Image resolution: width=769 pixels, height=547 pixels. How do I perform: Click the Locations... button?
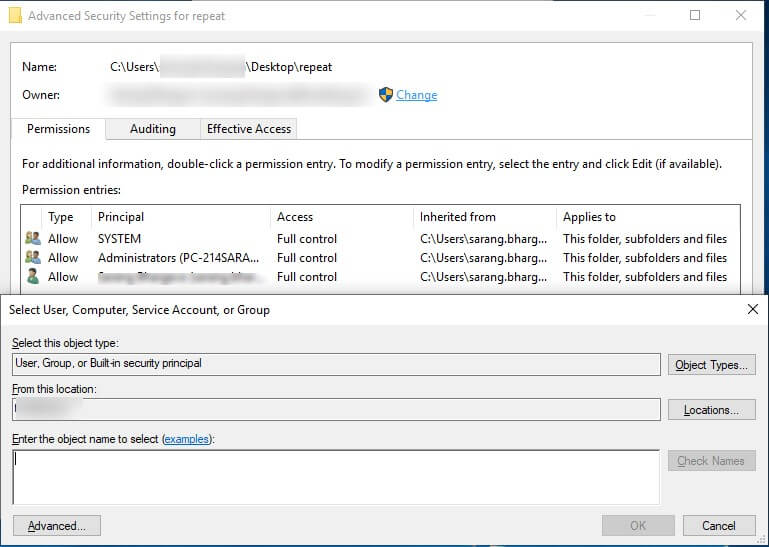click(711, 410)
